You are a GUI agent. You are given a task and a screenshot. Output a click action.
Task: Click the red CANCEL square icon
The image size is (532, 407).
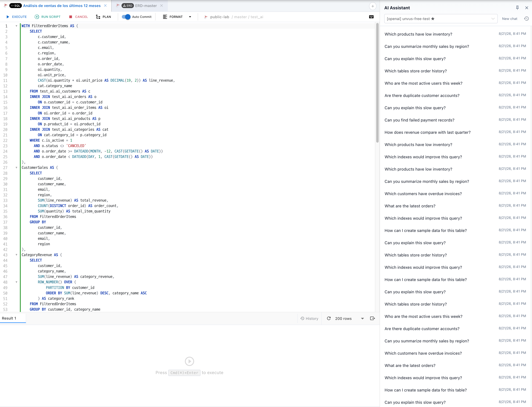(71, 17)
